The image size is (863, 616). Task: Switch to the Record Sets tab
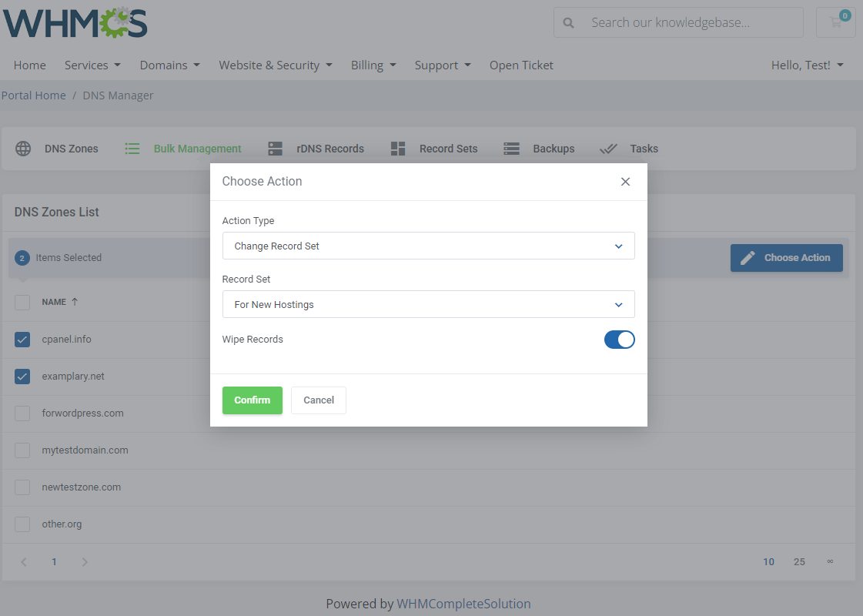tap(434, 149)
